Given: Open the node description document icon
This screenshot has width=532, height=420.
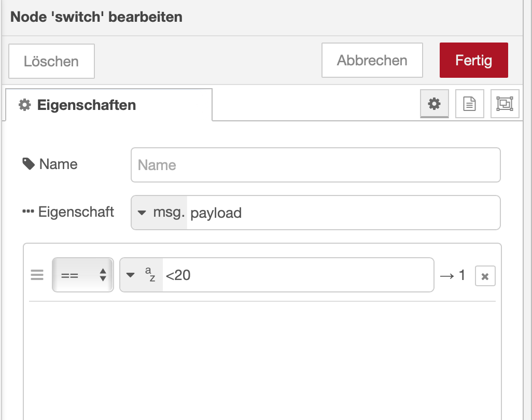Looking at the screenshot, I should 469,104.
